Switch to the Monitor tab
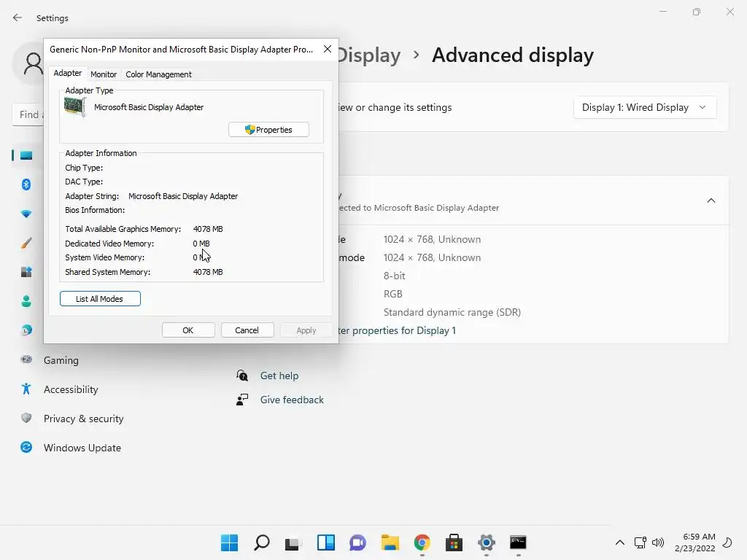The width and height of the screenshot is (747, 560). coord(104,74)
